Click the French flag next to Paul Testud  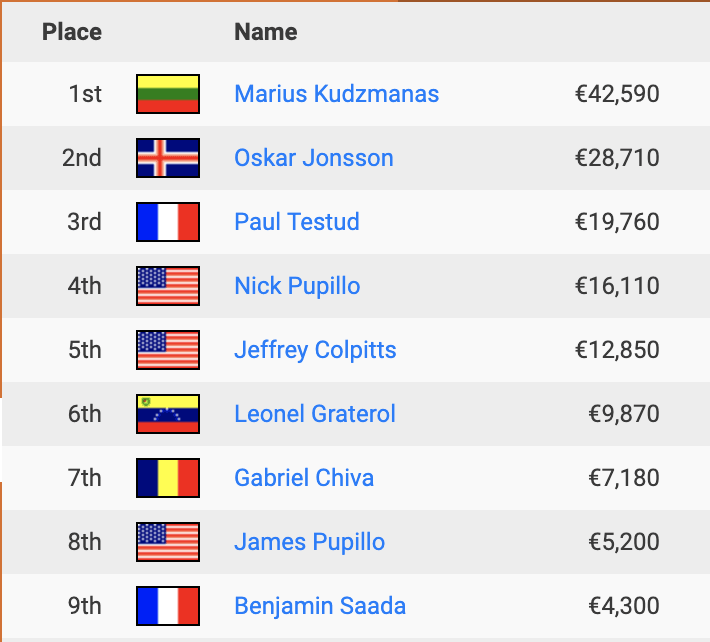(x=168, y=222)
